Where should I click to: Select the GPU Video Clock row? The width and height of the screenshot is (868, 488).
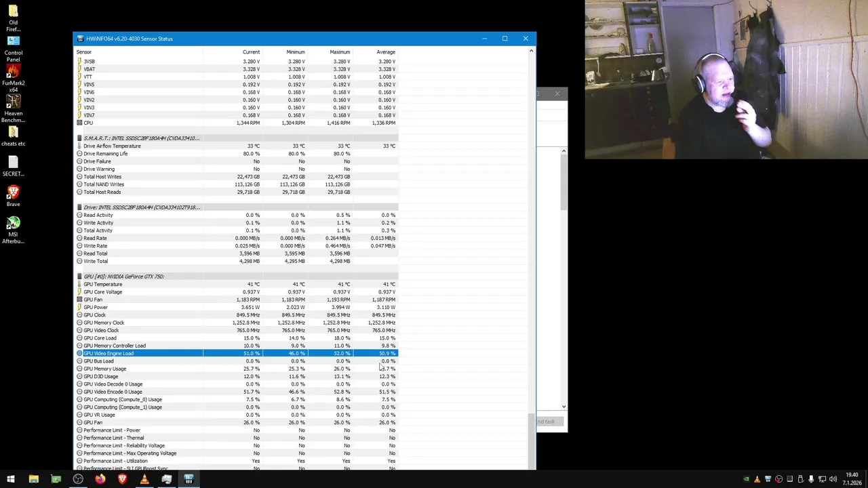click(237, 330)
